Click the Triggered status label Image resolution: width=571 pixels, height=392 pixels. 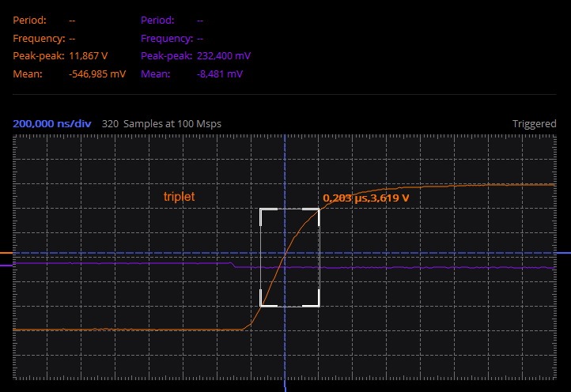click(x=534, y=124)
